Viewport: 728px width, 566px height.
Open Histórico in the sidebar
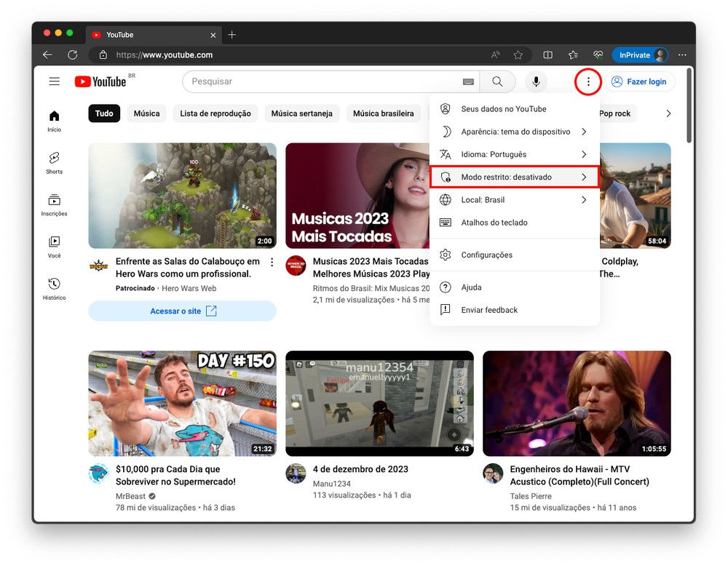click(x=54, y=288)
